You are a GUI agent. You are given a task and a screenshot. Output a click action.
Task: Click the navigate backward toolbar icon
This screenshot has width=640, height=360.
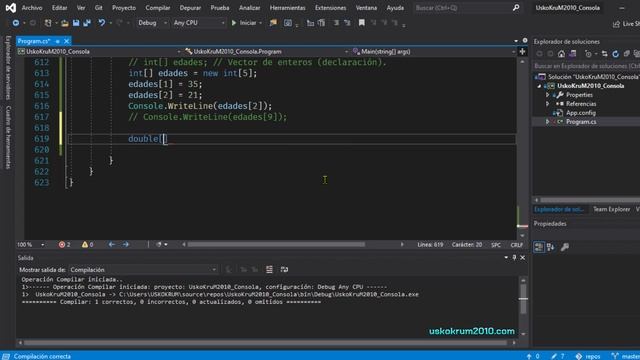tap(16, 23)
